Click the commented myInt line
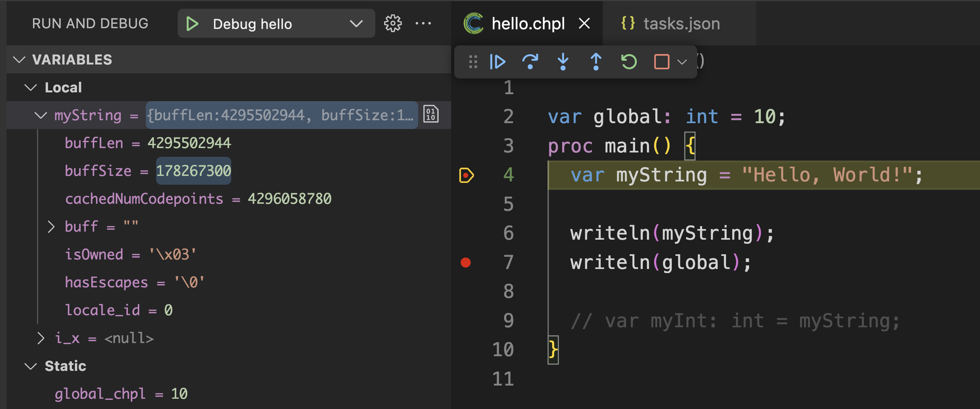 tap(735, 321)
